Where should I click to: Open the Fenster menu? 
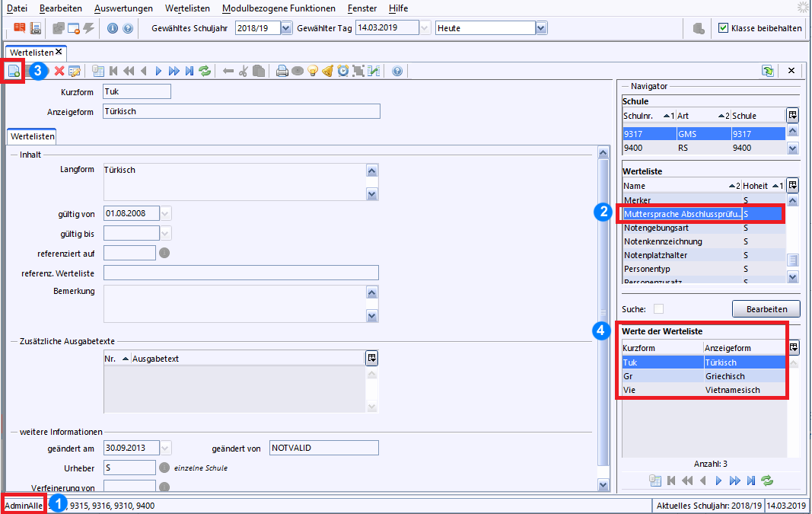tap(362, 8)
